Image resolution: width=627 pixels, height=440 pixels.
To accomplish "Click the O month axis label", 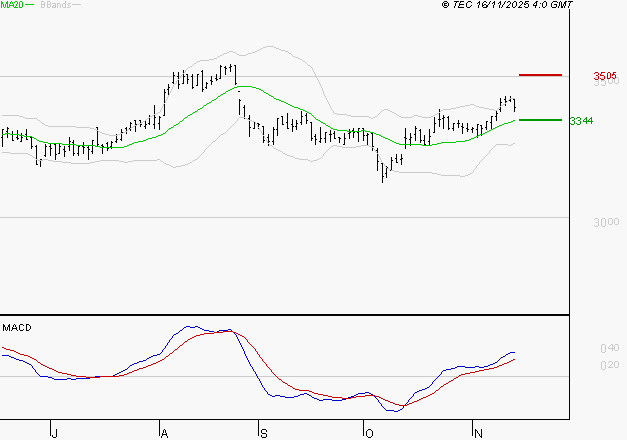I will click(369, 434).
